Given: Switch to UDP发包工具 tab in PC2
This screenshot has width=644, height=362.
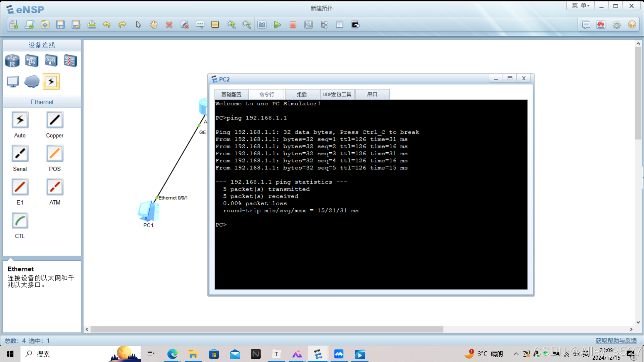Looking at the screenshot, I should click(x=337, y=94).
